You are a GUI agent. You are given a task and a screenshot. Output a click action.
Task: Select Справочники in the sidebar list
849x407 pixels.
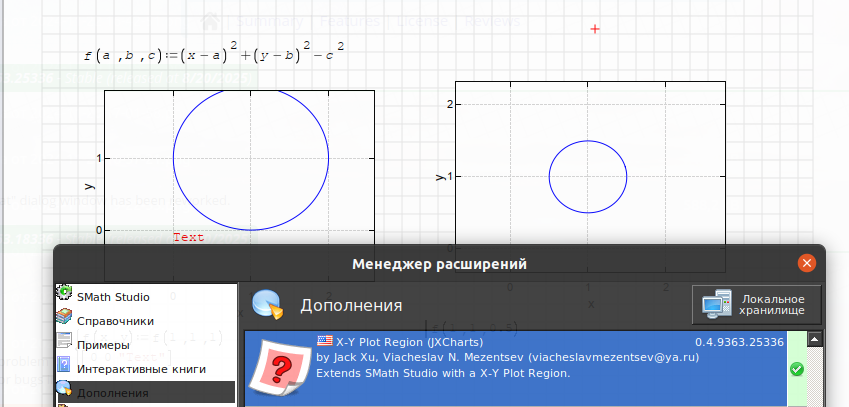(x=115, y=321)
